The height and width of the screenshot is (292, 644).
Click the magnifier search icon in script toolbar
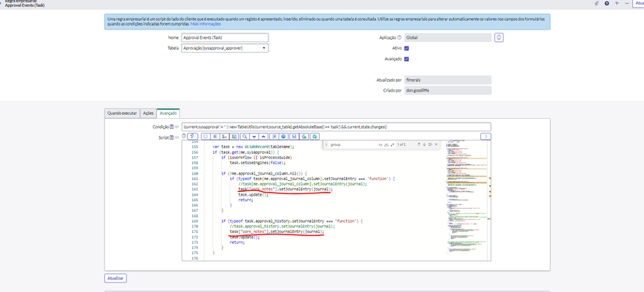[244, 136]
